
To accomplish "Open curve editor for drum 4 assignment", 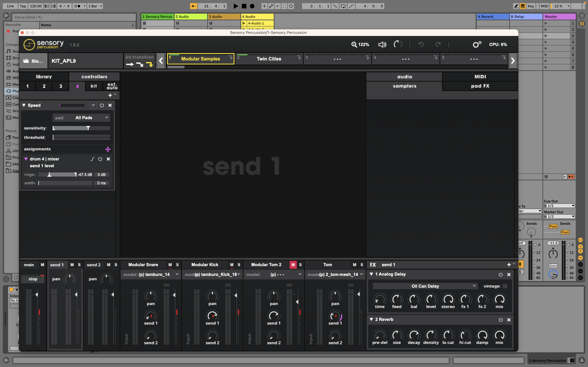I will tap(92, 159).
